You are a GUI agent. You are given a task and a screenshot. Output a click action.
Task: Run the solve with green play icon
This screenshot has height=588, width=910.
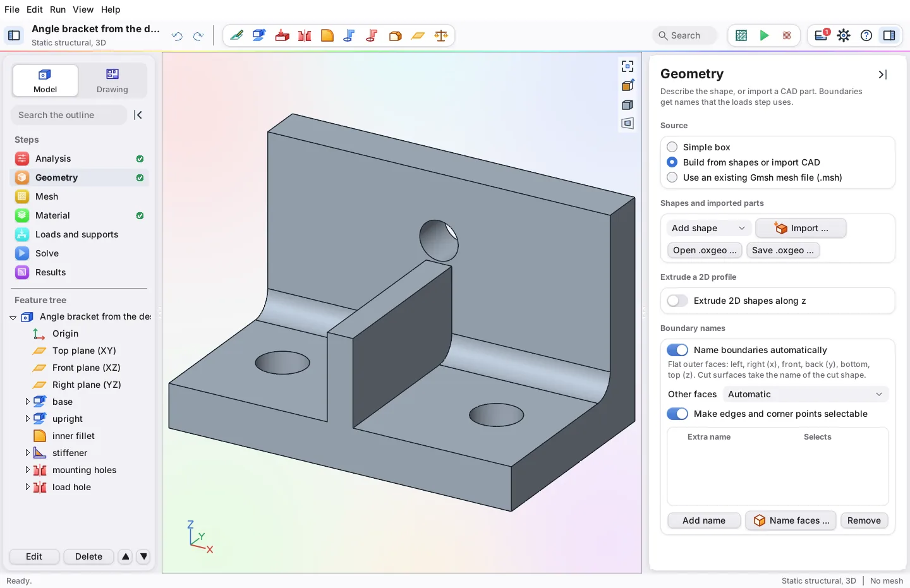pos(764,35)
